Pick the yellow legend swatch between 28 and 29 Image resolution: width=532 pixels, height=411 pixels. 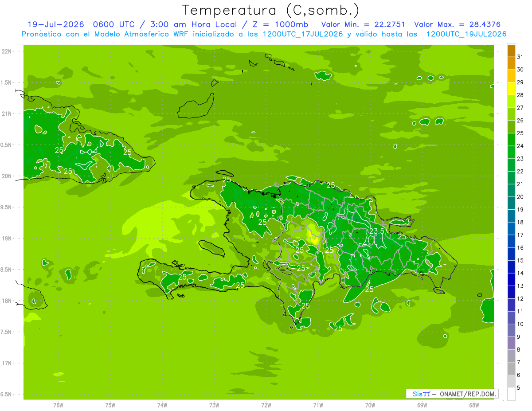511,89
